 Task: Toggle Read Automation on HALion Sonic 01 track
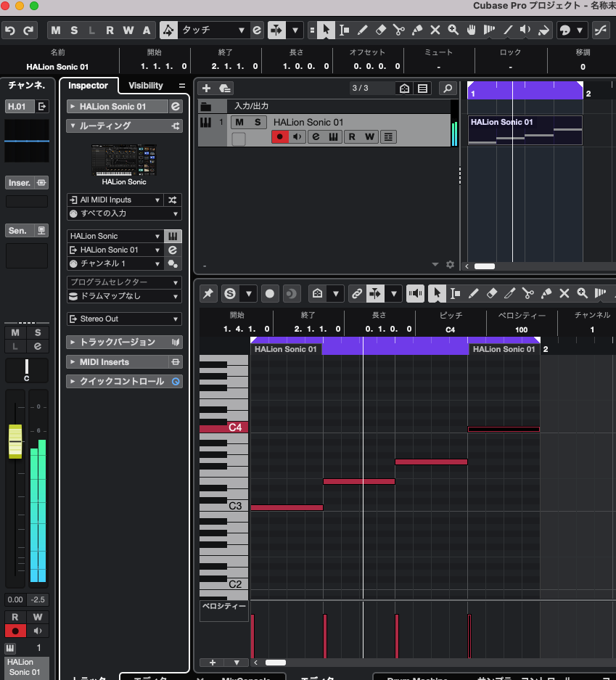coord(352,137)
